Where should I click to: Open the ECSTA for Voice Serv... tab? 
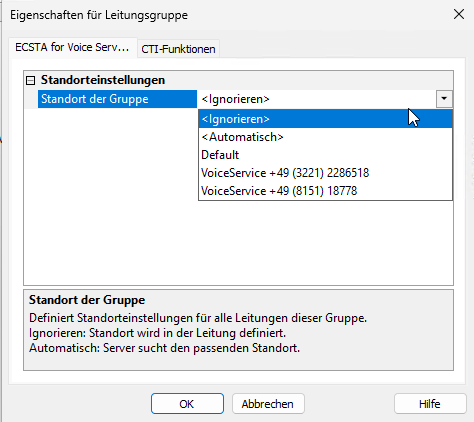[72, 47]
